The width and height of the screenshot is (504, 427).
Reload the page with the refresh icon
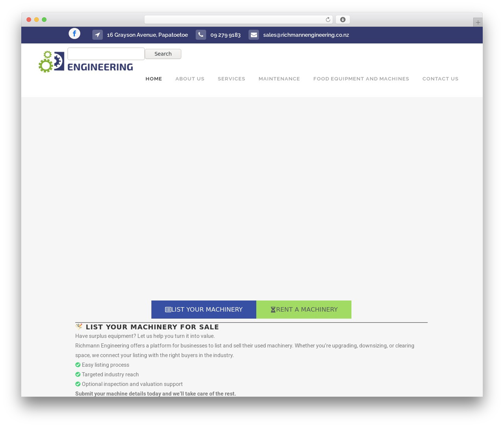point(328,20)
